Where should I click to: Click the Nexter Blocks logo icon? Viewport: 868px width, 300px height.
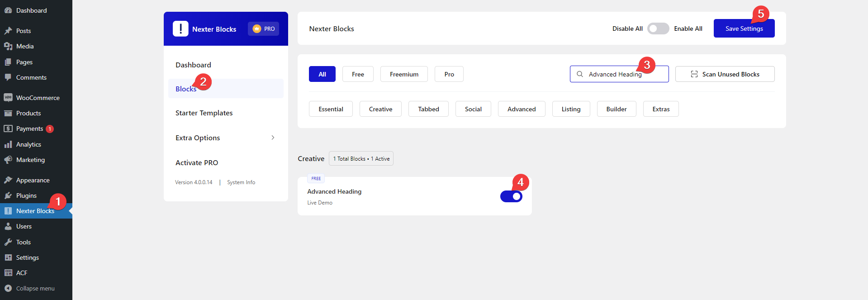click(180, 29)
